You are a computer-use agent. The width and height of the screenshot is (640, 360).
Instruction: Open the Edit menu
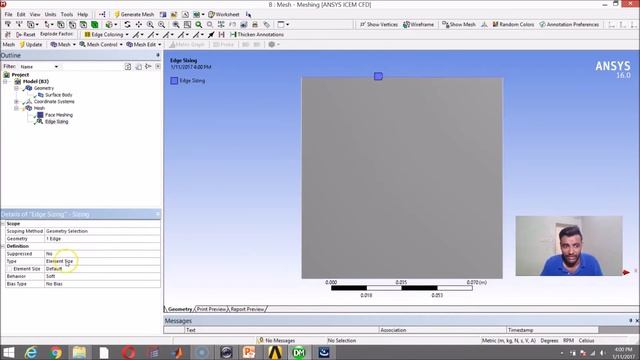[x=21, y=14]
